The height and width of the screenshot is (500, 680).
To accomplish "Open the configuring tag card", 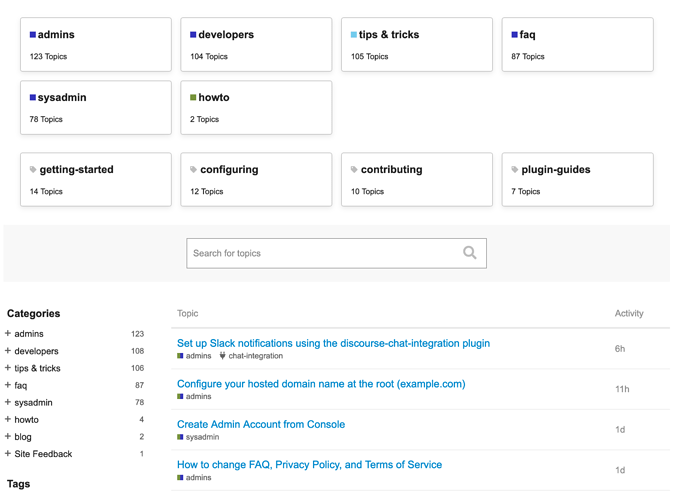I will click(256, 180).
